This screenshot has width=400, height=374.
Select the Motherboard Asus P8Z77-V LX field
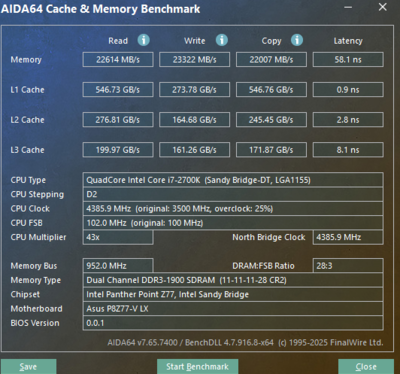click(x=233, y=309)
